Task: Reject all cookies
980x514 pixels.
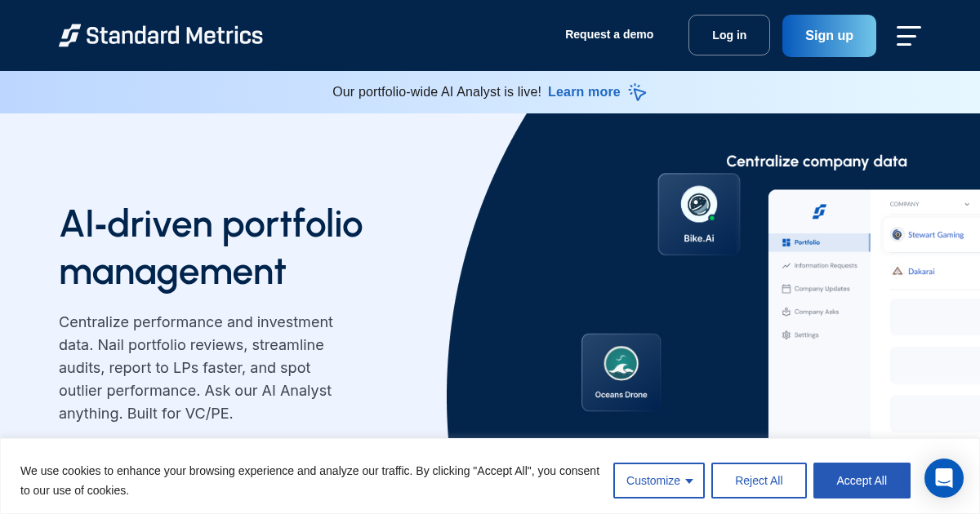Action: (759, 481)
